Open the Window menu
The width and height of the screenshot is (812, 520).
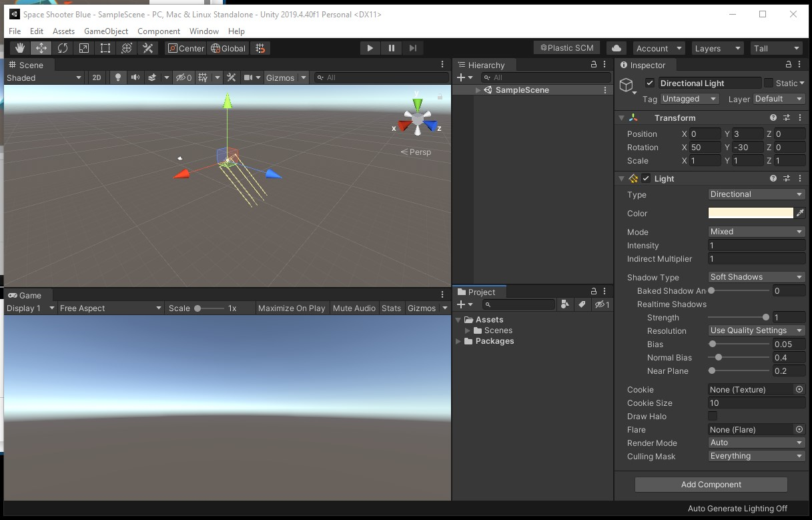(204, 31)
